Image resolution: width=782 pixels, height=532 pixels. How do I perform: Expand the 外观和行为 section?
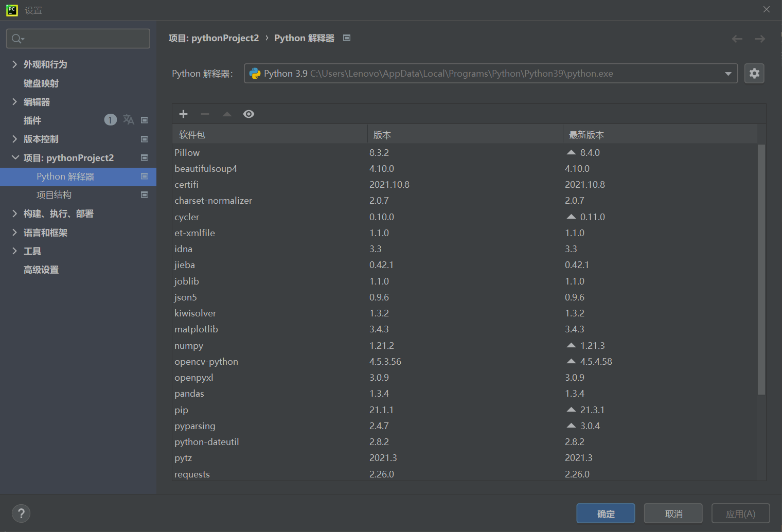[15, 64]
